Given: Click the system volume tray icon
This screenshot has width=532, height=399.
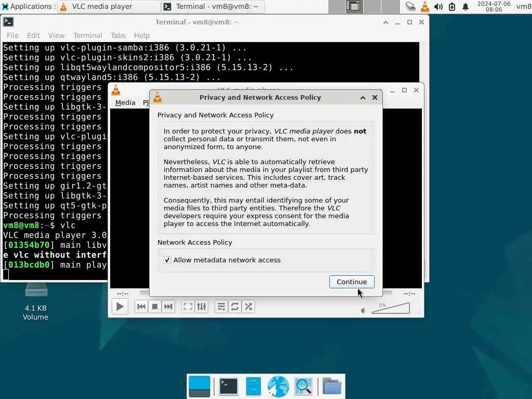Looking at the screenshot, I should (x=438, y=6).
